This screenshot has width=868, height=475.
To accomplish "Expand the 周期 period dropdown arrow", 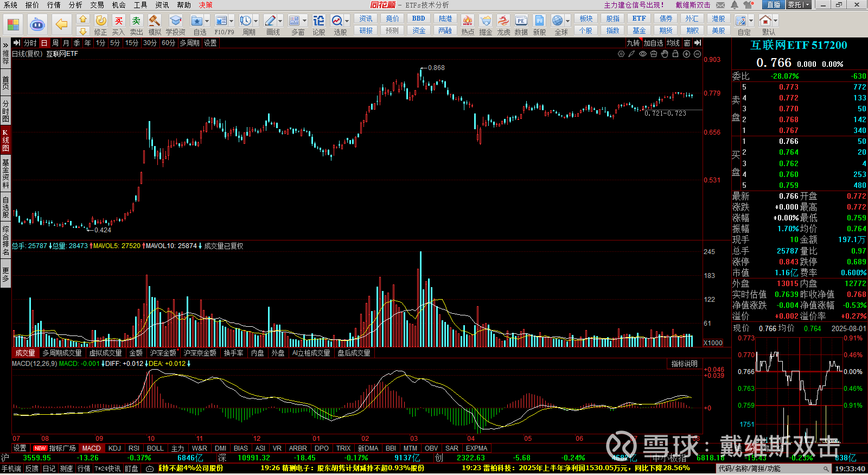I will 256,21.
